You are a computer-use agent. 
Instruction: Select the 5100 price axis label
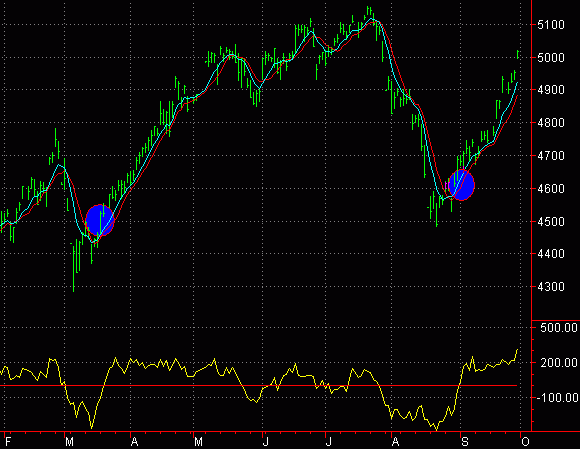click(x=551, y=25)
